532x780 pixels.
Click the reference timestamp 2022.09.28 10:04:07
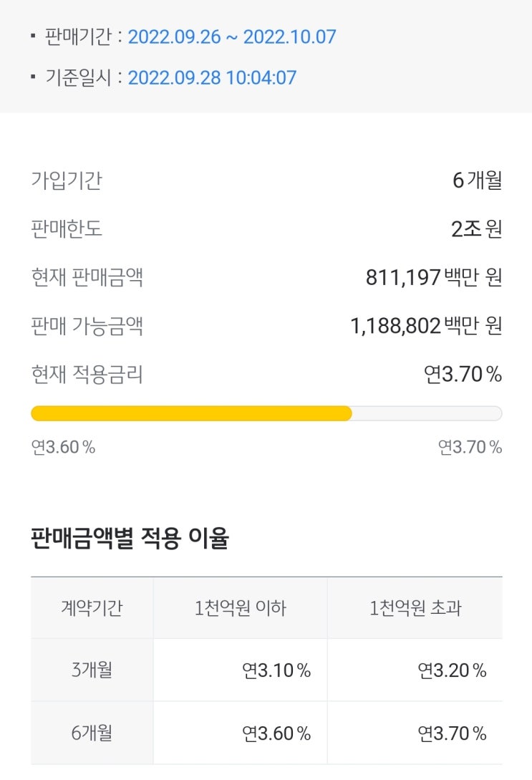[212, 77]
